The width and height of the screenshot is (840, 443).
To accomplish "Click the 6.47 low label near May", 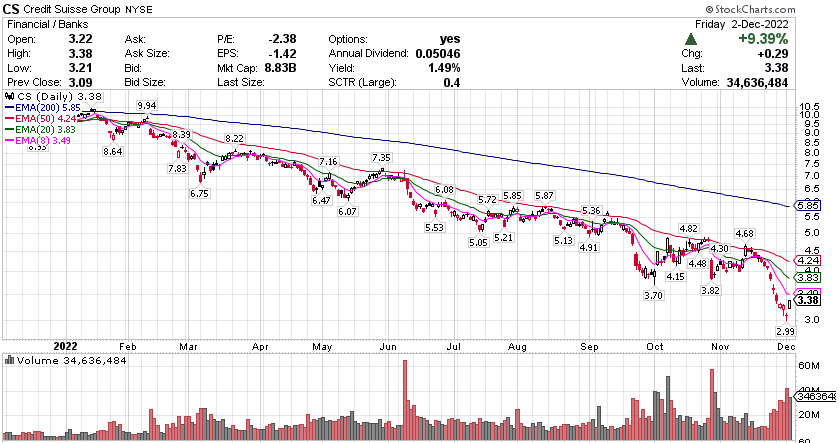I will (x=321, y=200).
